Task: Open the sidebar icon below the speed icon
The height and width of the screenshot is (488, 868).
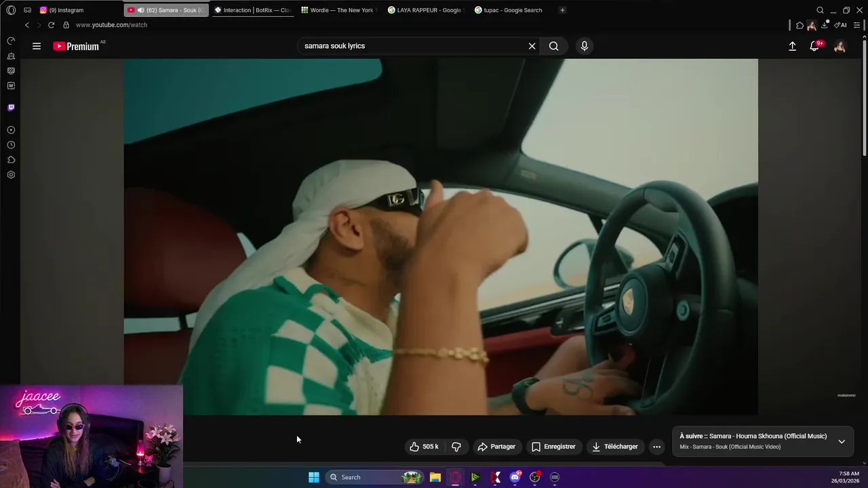Action: (11, 56)
